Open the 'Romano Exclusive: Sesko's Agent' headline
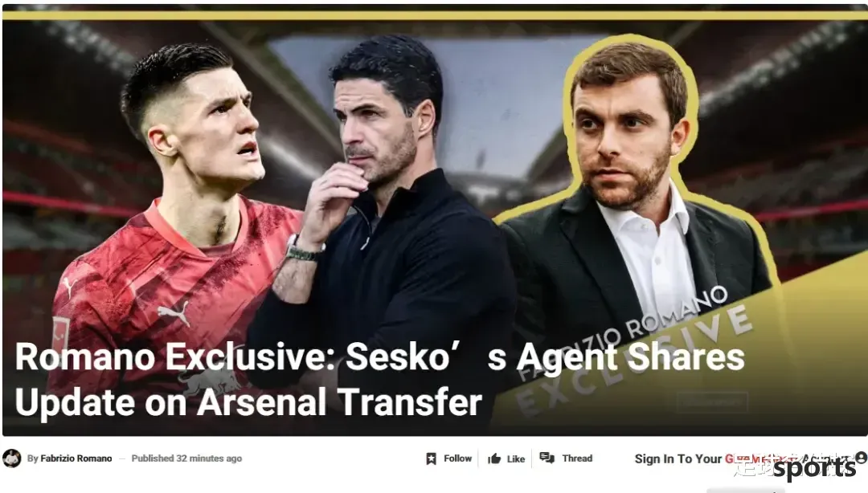This screenshot has height=493, width=868. click(x=379, y=357)
